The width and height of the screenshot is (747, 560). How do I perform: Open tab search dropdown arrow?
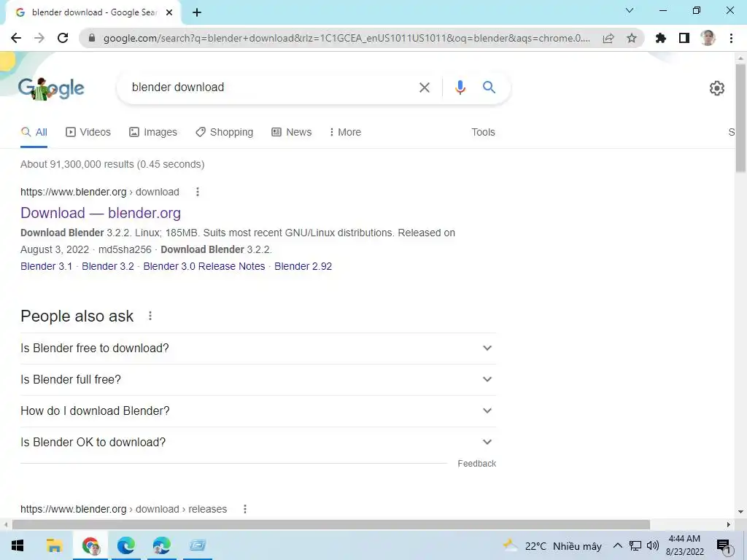click(x=630, y=10)
